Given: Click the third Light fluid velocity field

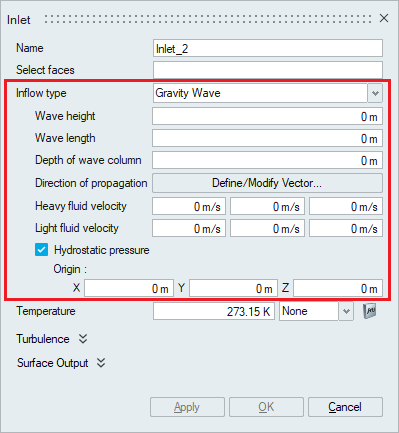Looking at the screenshot, I should tap(346, 228).
